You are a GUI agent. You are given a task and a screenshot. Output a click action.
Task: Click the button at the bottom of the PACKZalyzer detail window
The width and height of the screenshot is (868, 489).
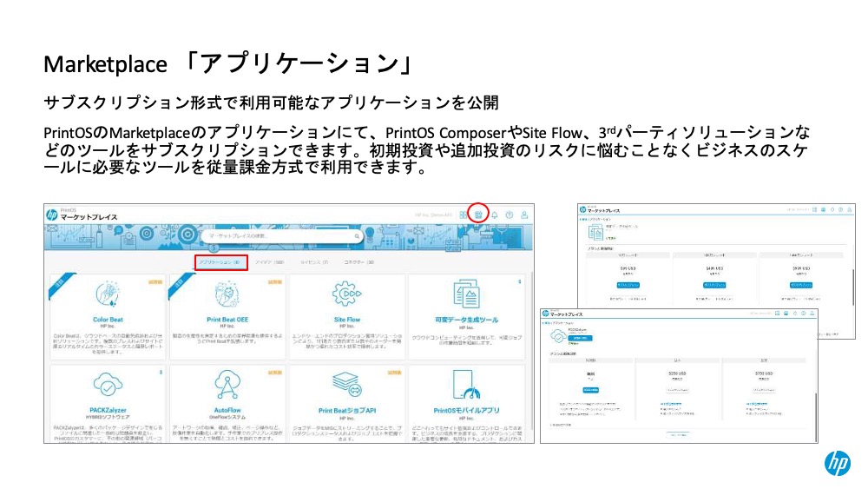678,435
